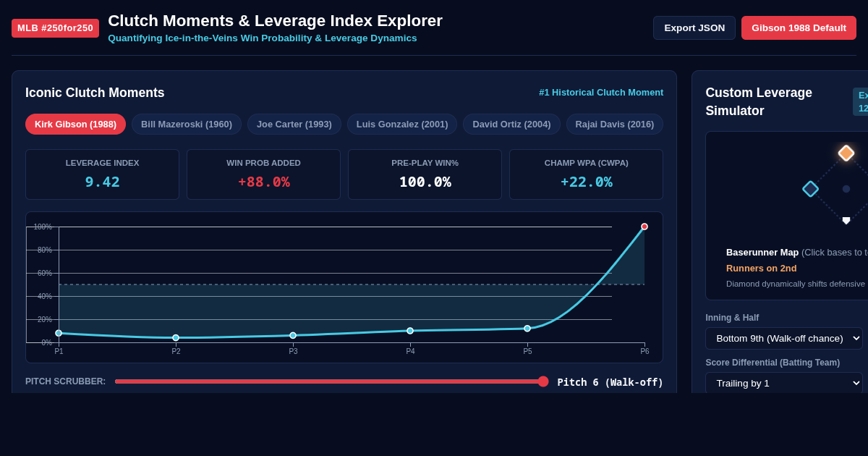
Task: Toggle the third base diamond on baserunner map
Action: (810, 189)
